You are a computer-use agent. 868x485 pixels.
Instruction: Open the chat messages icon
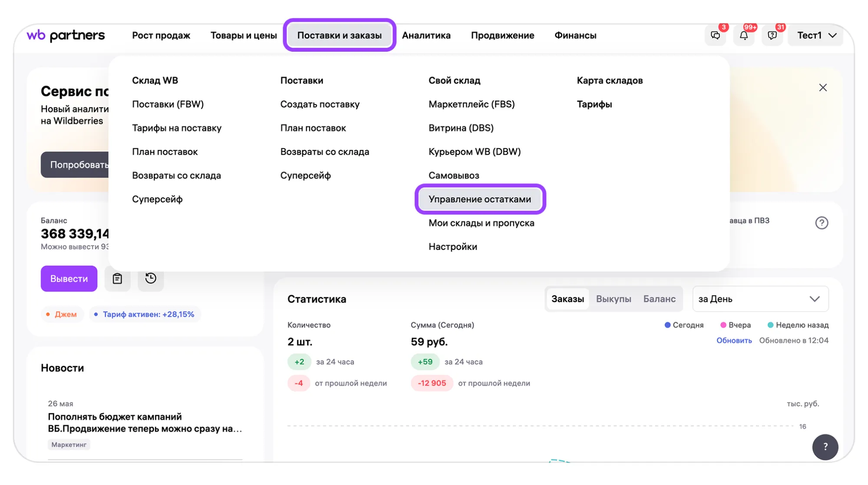point(715,36)
